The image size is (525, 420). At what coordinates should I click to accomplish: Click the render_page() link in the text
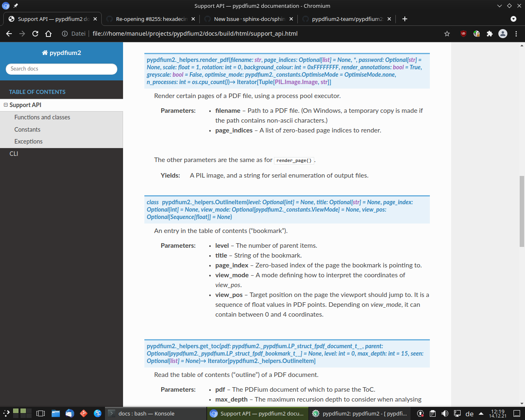tap(294, 160)
